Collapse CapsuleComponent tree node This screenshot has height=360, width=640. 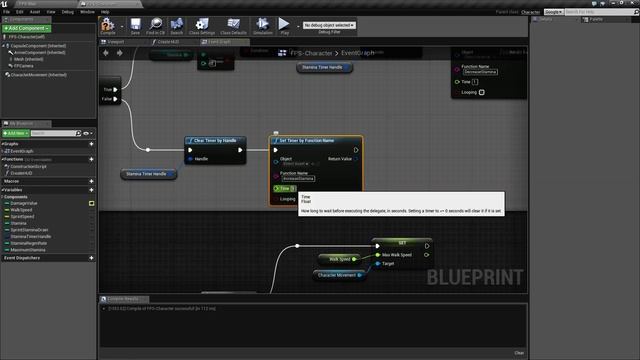pyautogui.click(x=3, y=46)
